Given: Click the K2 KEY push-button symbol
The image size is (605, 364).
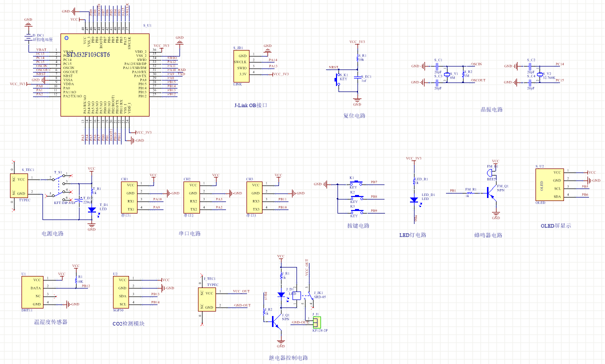Looking at the screenshot, I should click(x=356, y=197).
